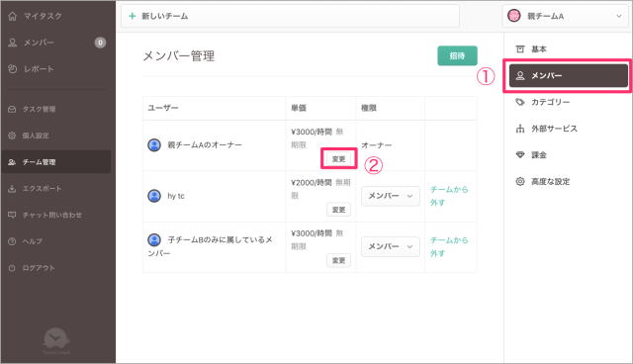Viewport: 633px width, 364px height.
Task: Open the メンバー role dropdown for hy tc
Action: coord(391,196)
